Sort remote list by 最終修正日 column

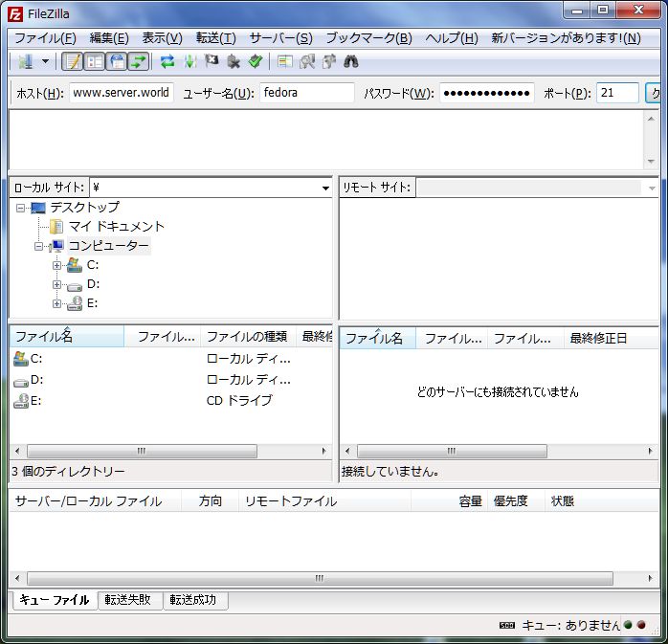611,338
